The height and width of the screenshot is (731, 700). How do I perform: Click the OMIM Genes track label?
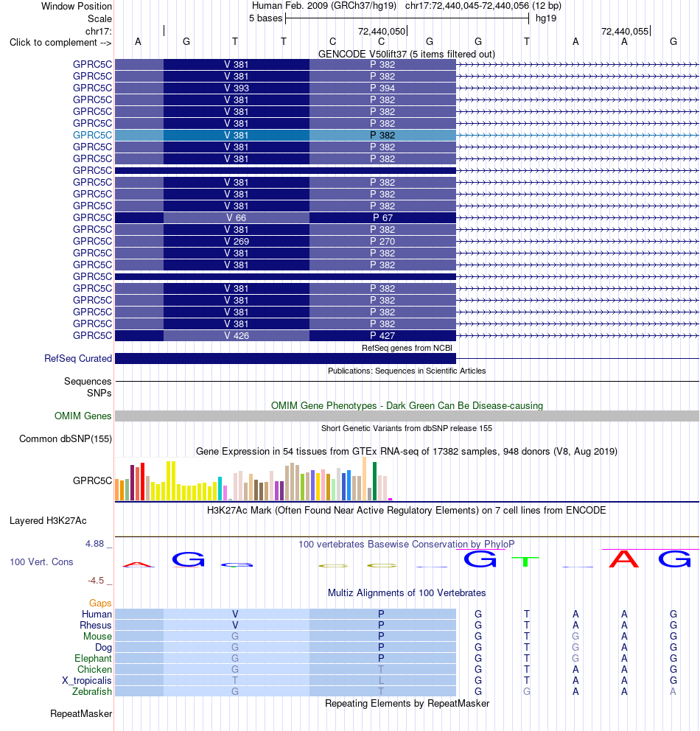[x=83, y=416]
